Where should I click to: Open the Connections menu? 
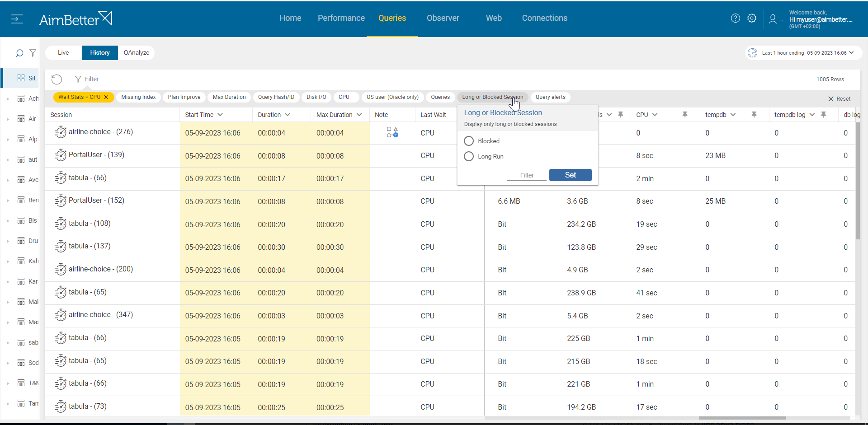545,18
